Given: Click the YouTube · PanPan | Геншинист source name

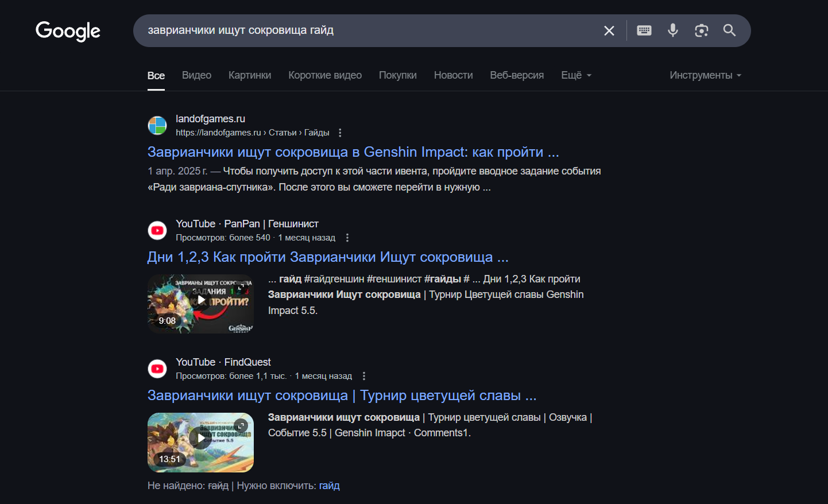Looking at the screenshot, I should click(247, 224).
